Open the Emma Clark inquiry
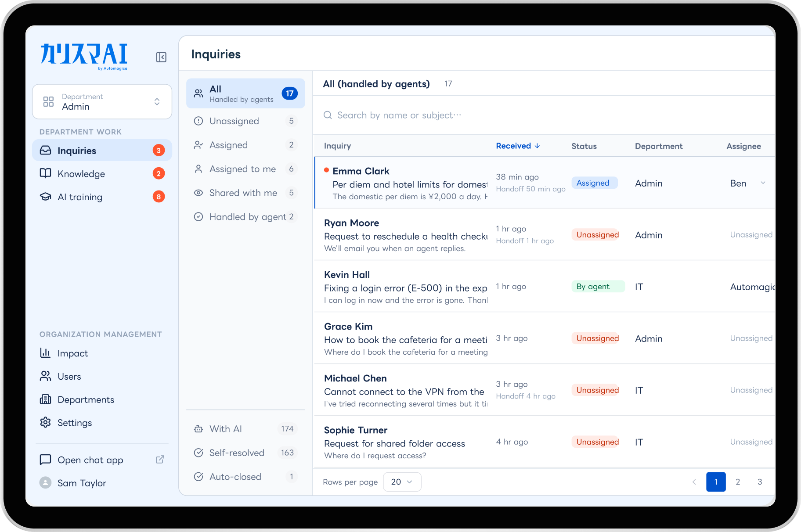Image resolution: width=801 pixels, height=532 pixels. point(545,183)
